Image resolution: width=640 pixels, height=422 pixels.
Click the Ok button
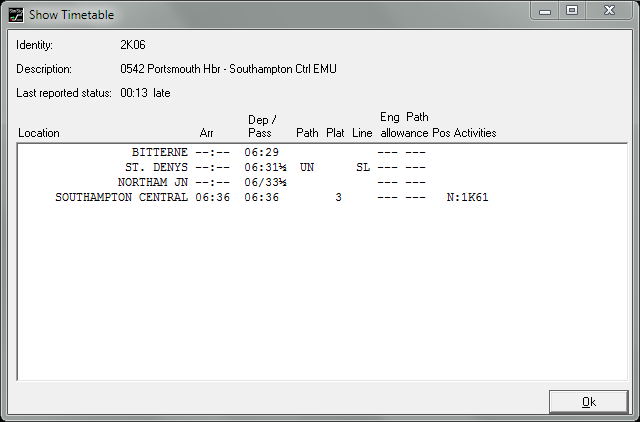pyautogui.click(x=588, y=402)
